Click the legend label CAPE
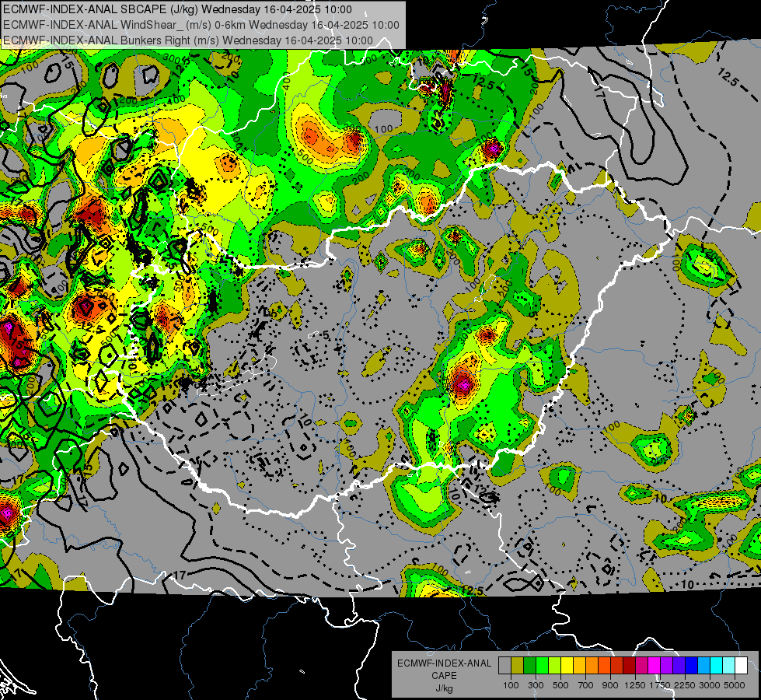The width and height of the screenshot is (761, 700). click(x=444, y=676)
